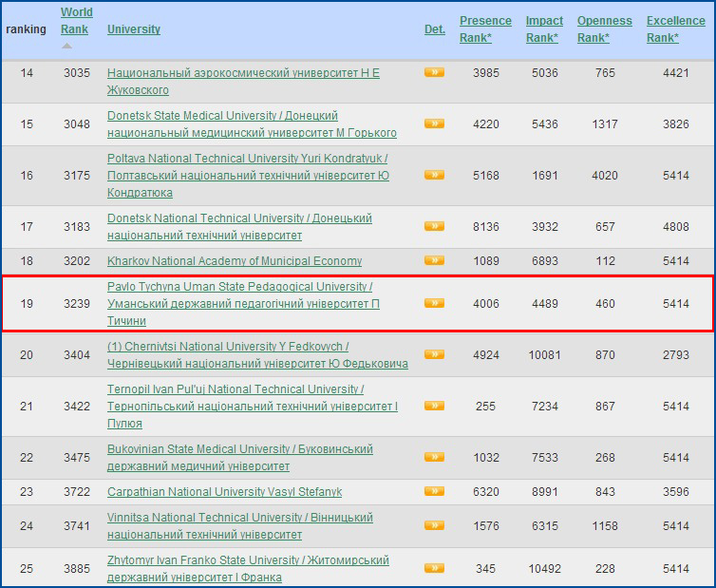Open details icon for row 14
Screen dimensions: 716x588
click(434, 72)
